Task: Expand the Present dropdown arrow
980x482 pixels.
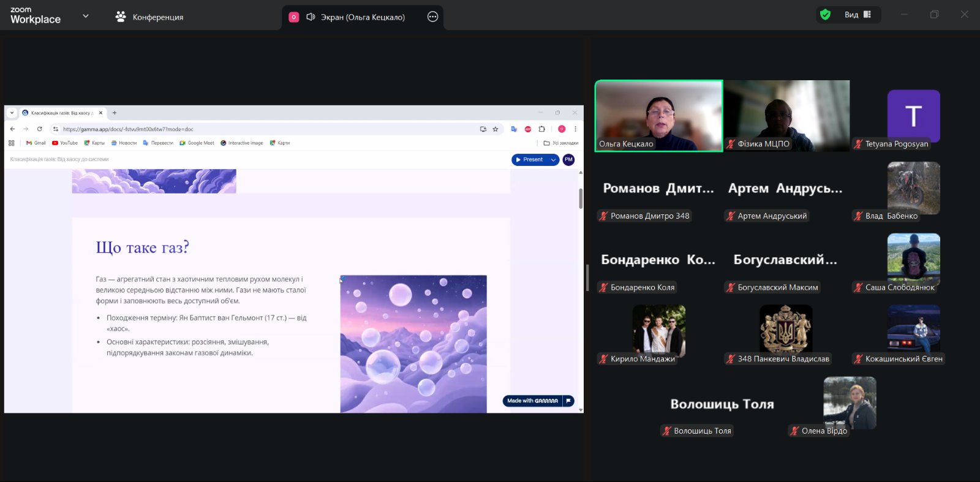Action: click(x=553, y=160)
